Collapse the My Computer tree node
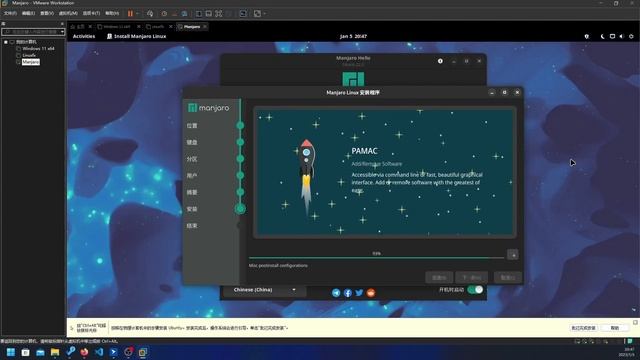Screen dimensions: 640x360 [5, 42]
